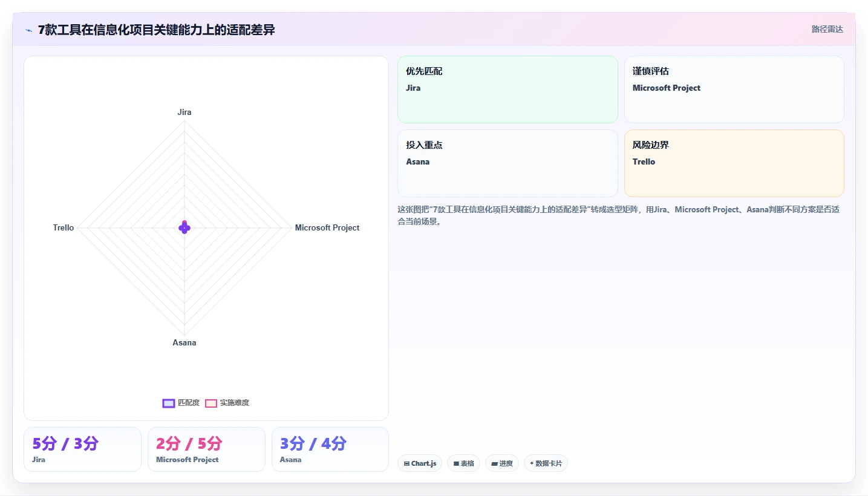Image resolution: width=868 pixels, height=496 pixels.
Task: Click the icon inside the 进度 chip
Action: click(494, 464)
